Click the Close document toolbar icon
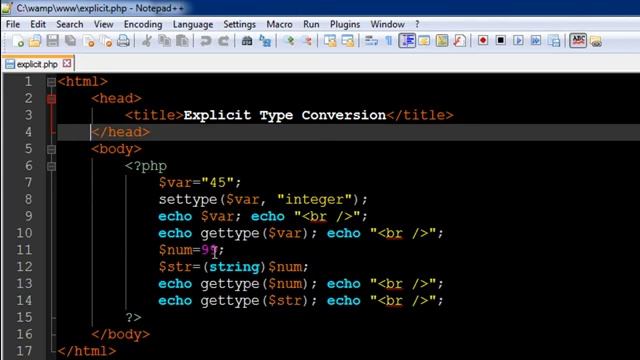 pyautogui.click(x=89, y=41)
